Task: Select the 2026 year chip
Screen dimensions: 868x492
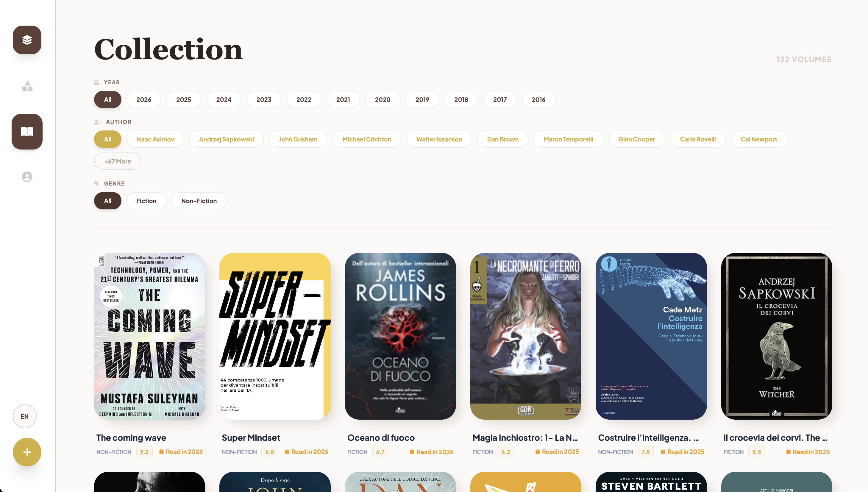Action: coord(143,100)
